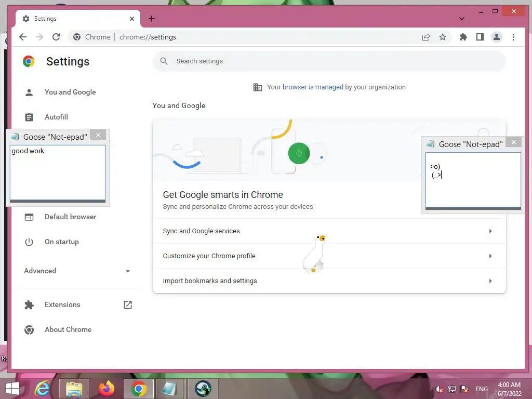This screenshot has height=399, width=532.
Task: Launch Firefox from the taskbar
Action: (x=107, y=389)
